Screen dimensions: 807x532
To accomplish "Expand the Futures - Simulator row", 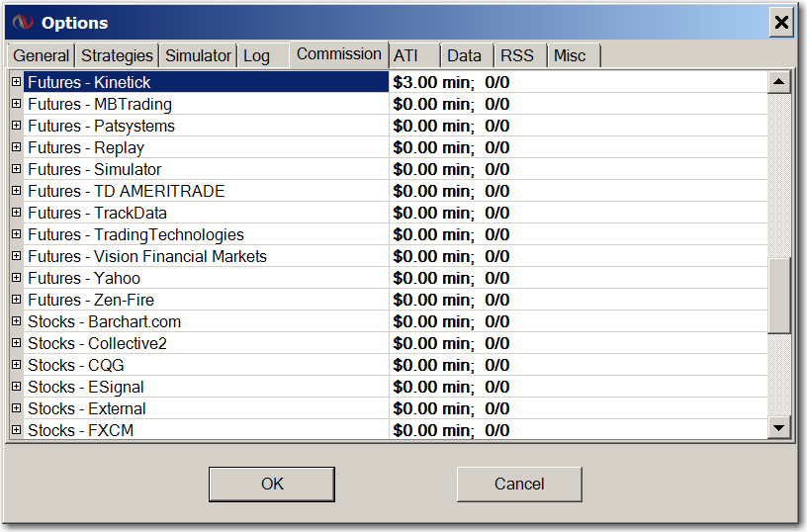I will [x=17, y=169].
